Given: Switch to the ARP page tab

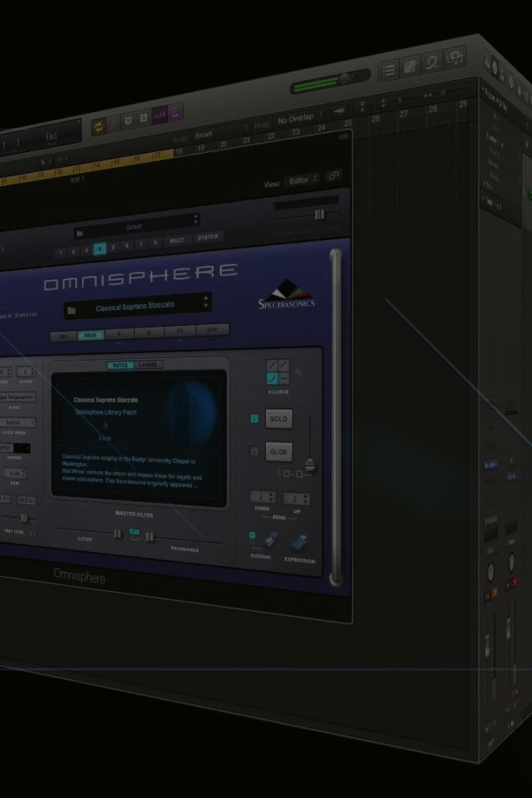Looking at the screenshot, I should [212, 329].
